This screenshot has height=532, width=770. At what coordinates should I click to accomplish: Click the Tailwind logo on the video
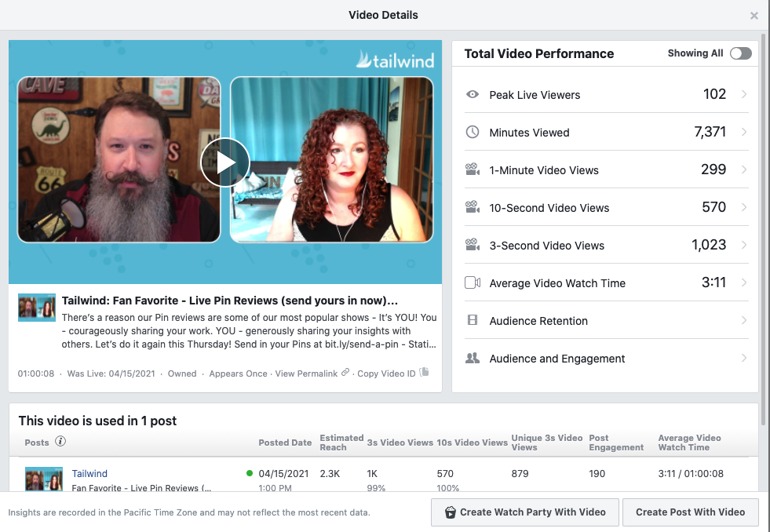(396, 60)
